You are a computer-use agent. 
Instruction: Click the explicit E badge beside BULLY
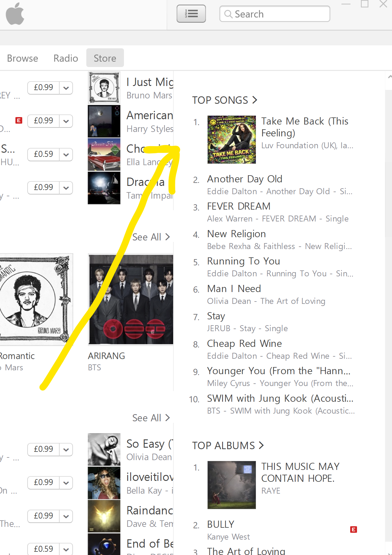point(353,530)
